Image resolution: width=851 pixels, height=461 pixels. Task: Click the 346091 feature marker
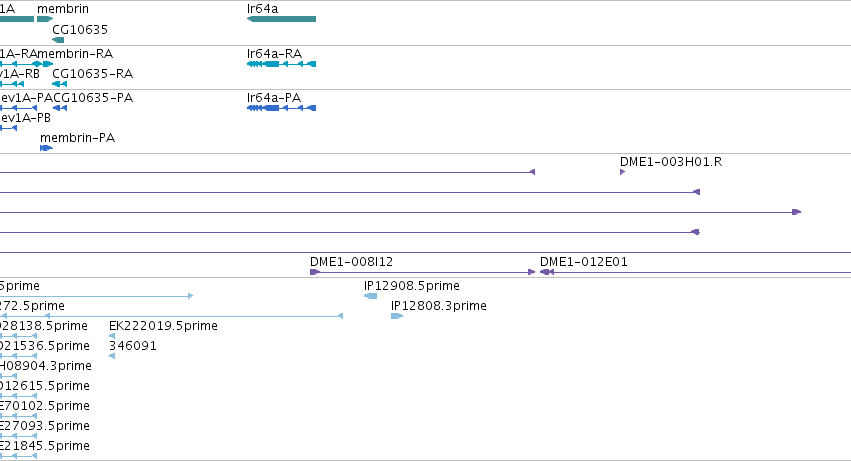tap(112, 356)
